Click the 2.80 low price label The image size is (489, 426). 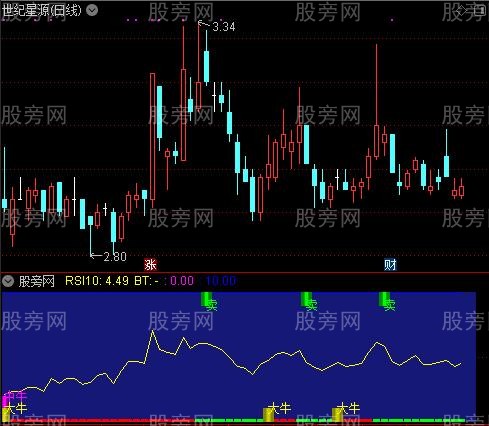click(115, 257)
